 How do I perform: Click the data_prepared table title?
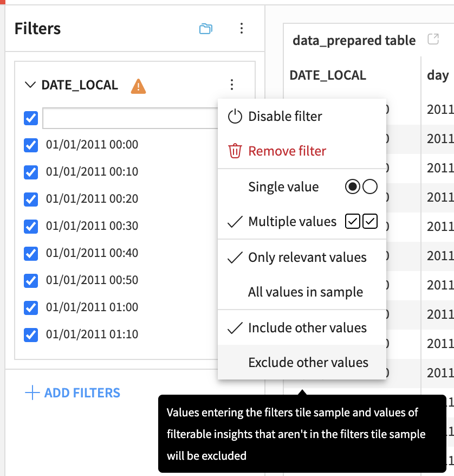coord(354,40)
